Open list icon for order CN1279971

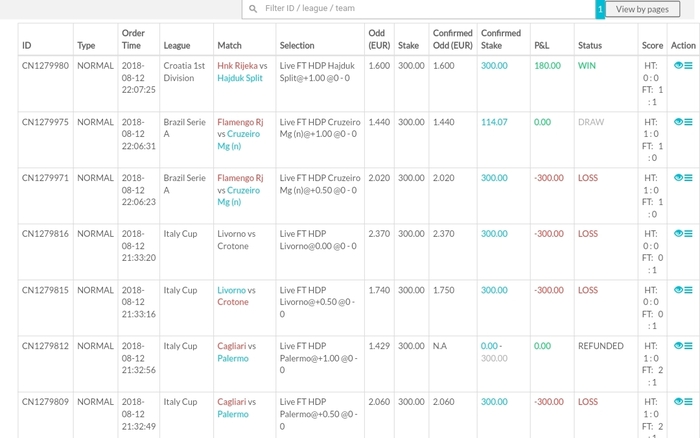(x=688, y=178)
